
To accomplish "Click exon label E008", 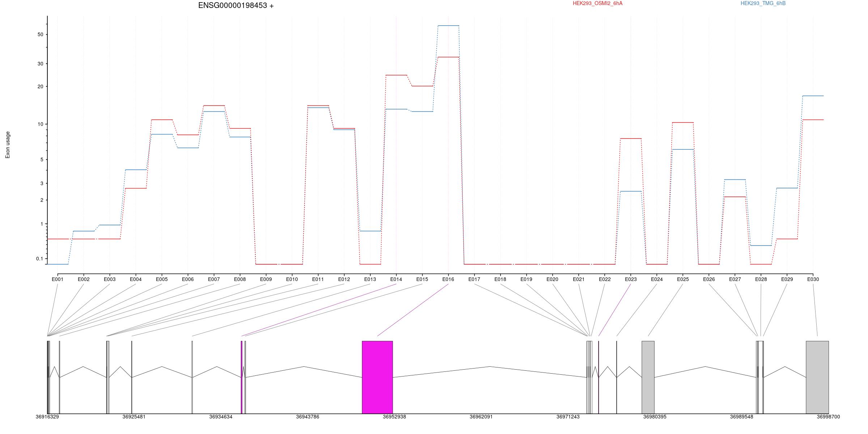I will coord(240,279).
